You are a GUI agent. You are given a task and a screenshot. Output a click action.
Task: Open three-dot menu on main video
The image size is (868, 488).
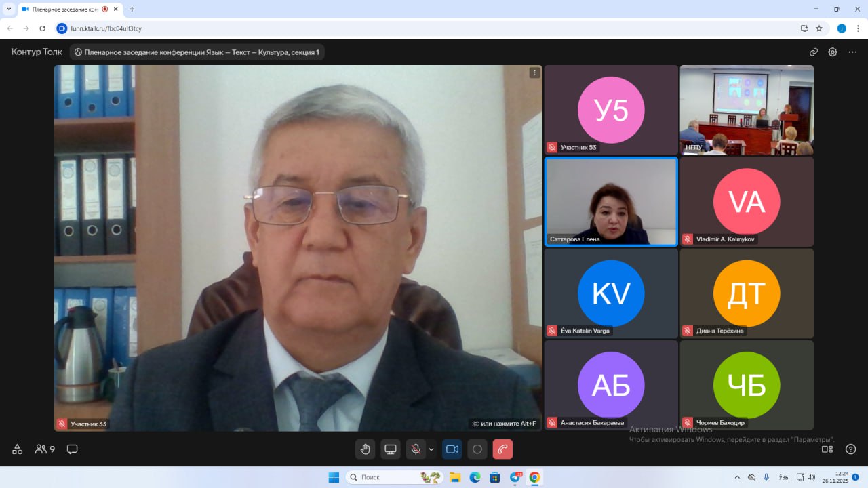point(534,73)
